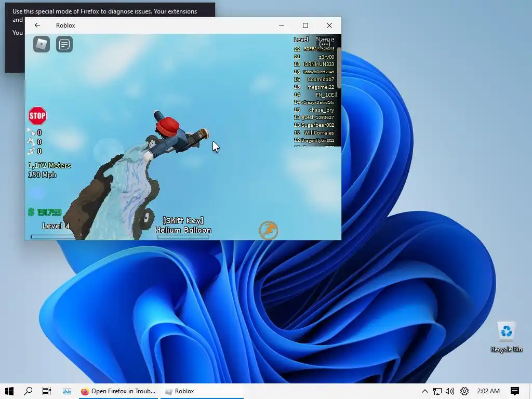Open the three-dots more options button
Screen dimensions: 532x399
click(325, 44)
